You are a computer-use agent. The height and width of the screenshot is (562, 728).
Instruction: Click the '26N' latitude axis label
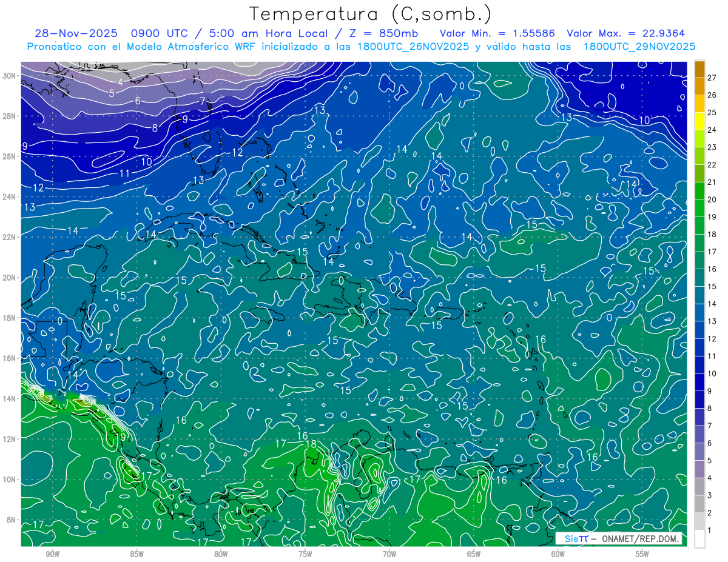(x=10, y=156)
